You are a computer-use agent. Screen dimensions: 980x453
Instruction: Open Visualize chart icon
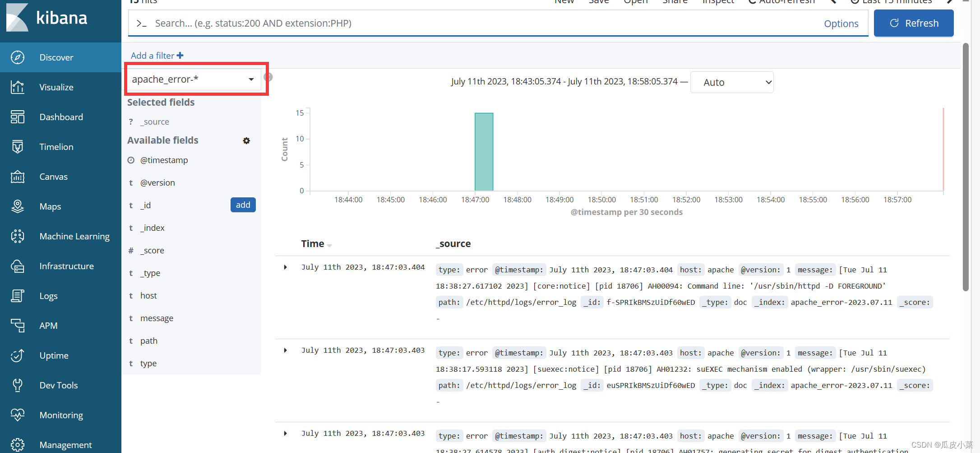point(18,87)
